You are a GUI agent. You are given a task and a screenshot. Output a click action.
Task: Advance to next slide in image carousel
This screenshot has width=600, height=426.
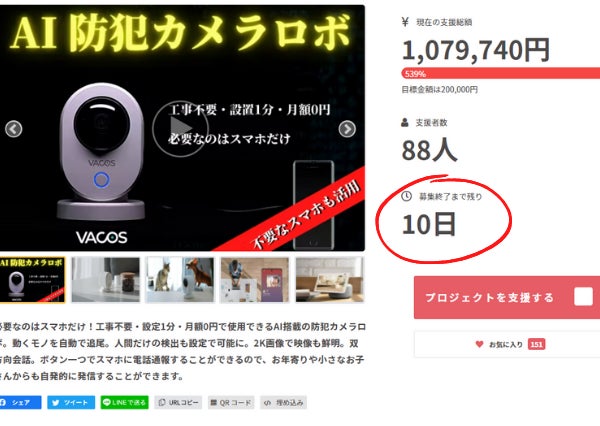pyautogui.click(x=347, y=129)
